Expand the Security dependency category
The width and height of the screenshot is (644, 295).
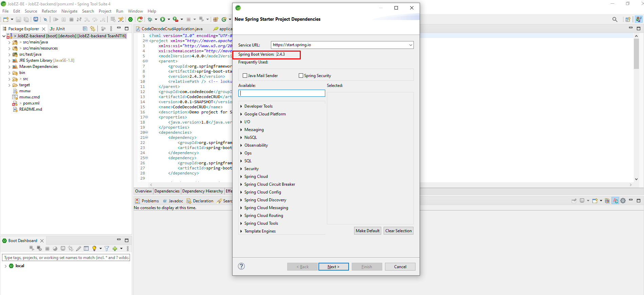241,169
